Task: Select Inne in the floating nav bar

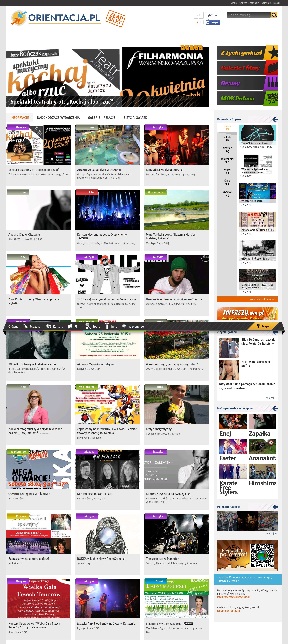Action: 111,327
